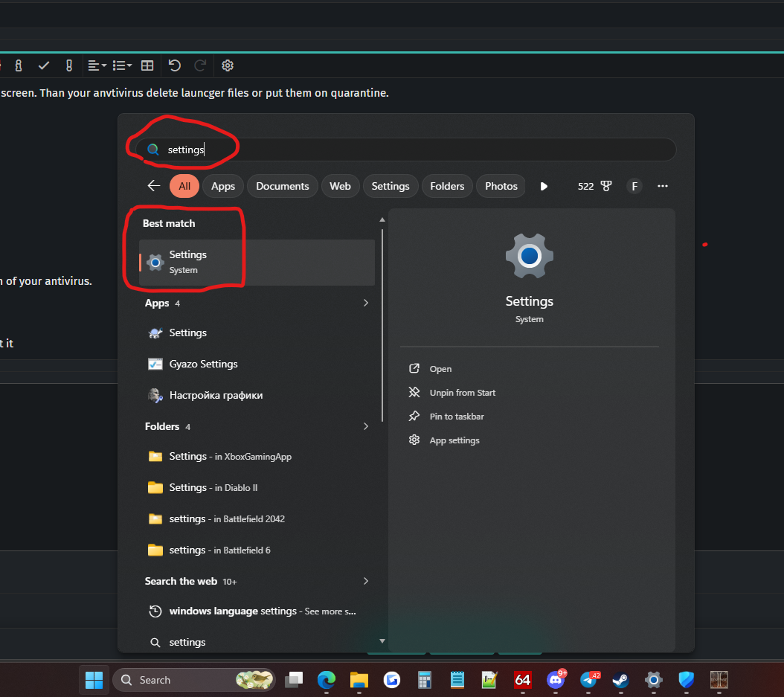Select the Web filter tab
This screenshot has width=784, height=697.
pyautogui.click(x=340, y=186)
